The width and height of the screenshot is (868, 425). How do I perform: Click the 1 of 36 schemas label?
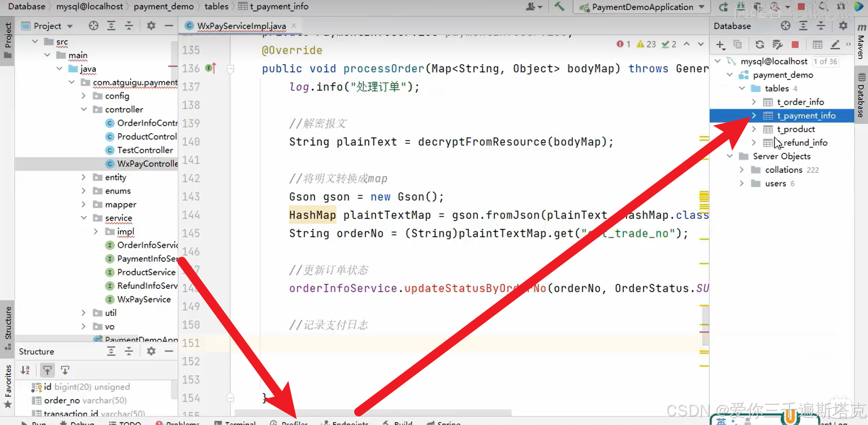[825, 61]
